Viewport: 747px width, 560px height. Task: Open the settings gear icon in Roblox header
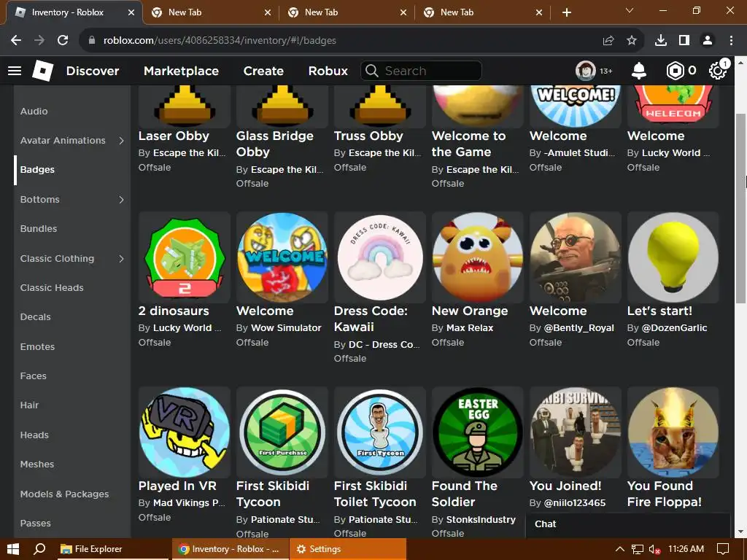(718, 71)
